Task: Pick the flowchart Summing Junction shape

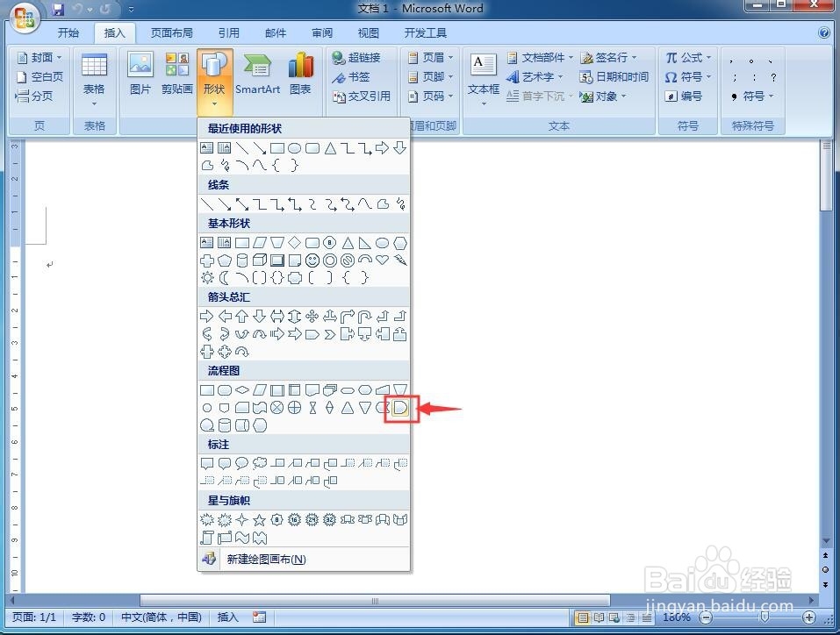Action: 276,408
